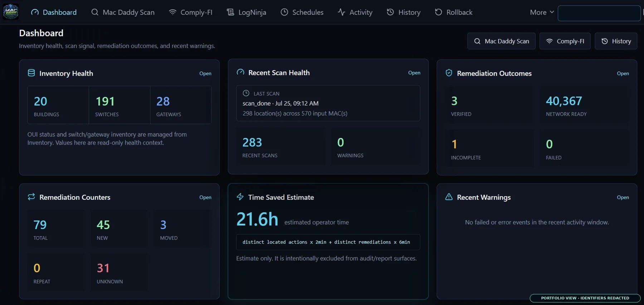Click the 3 Verified tile
This screenshot has width=644, height=305.
coord(489,105)
